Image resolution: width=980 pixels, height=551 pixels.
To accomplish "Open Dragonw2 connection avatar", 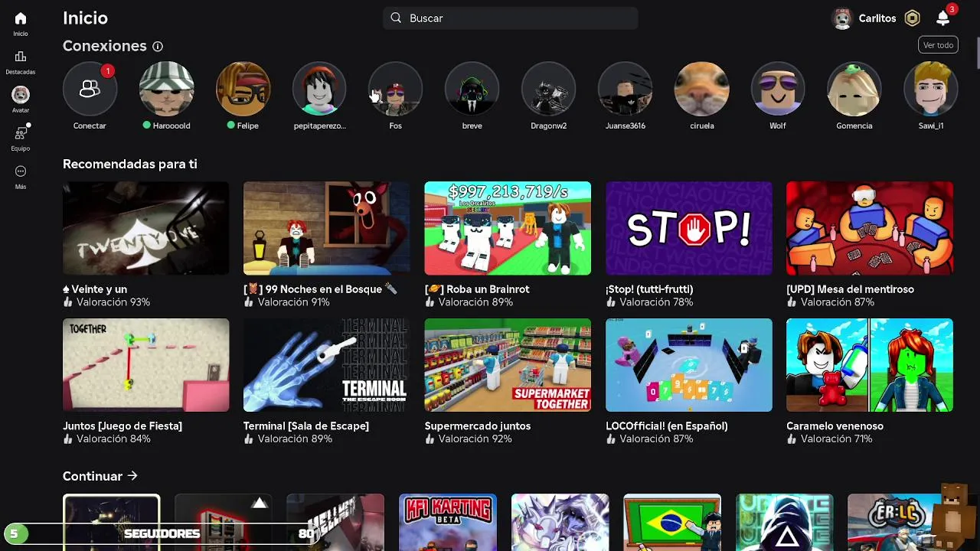I will click(549, 89).
